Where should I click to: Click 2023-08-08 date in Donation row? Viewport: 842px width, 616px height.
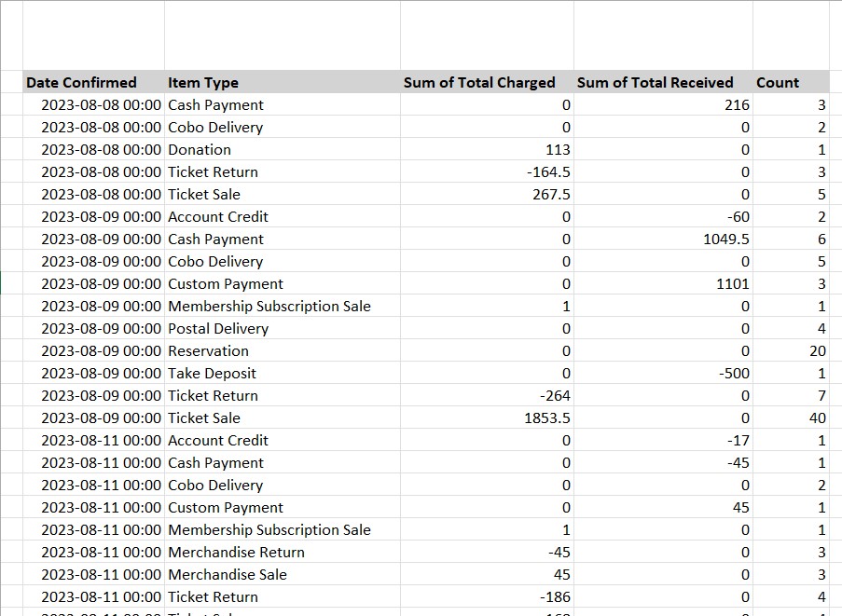click(x=93, y=150)
